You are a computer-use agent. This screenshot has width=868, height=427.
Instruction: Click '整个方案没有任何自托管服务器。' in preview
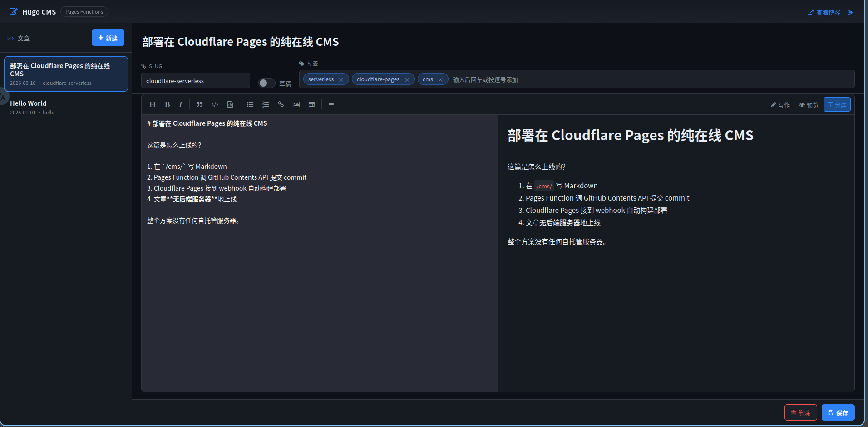557,242
